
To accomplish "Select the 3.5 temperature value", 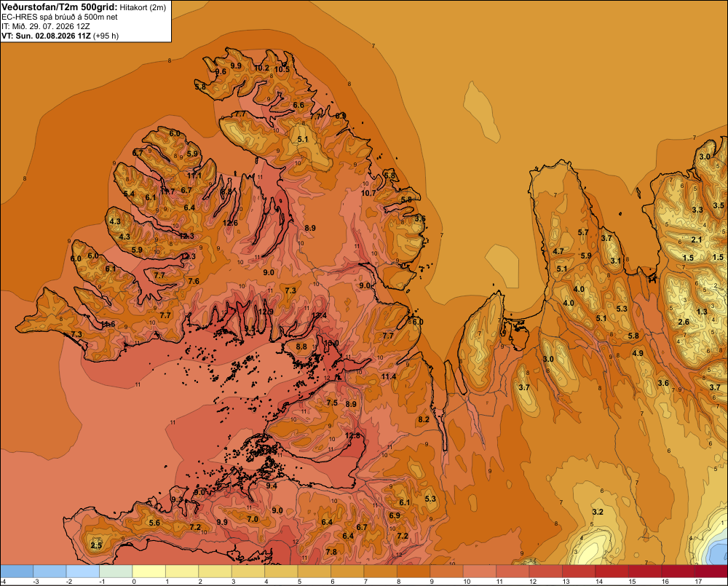I will (719, 205).
